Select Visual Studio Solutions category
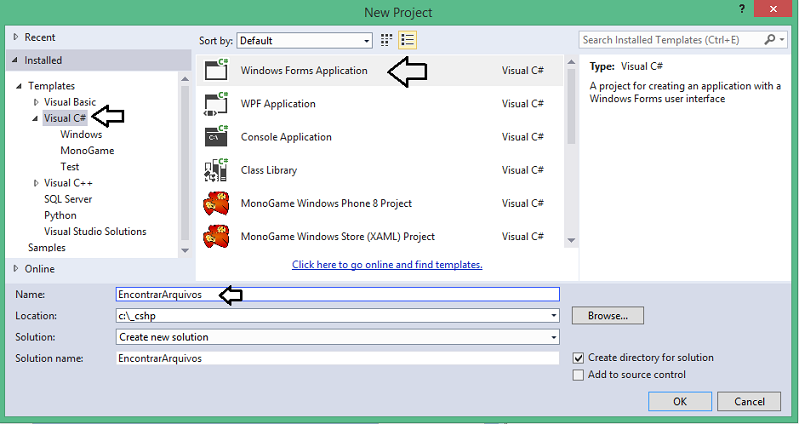 (95, 231)
